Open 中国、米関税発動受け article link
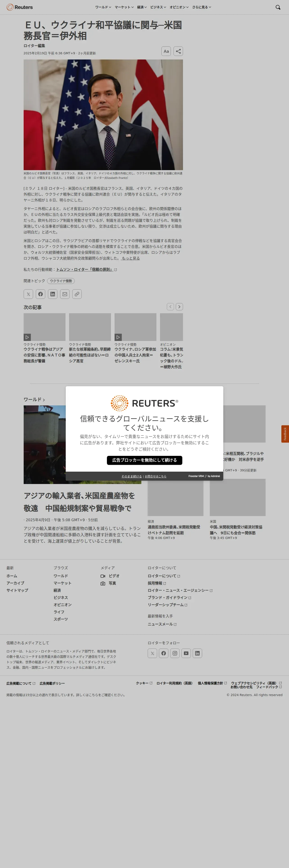289x868 pixels. 236,530
